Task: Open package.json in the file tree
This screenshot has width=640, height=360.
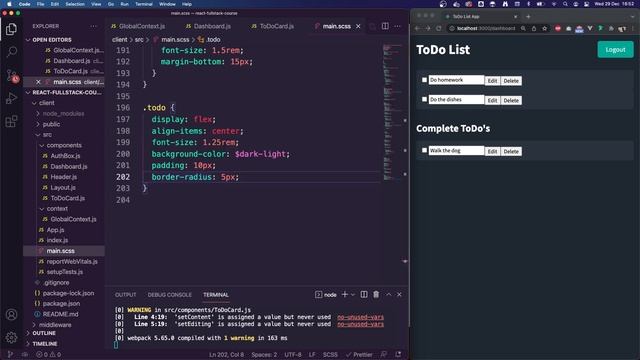Action: tap(61, 304)
